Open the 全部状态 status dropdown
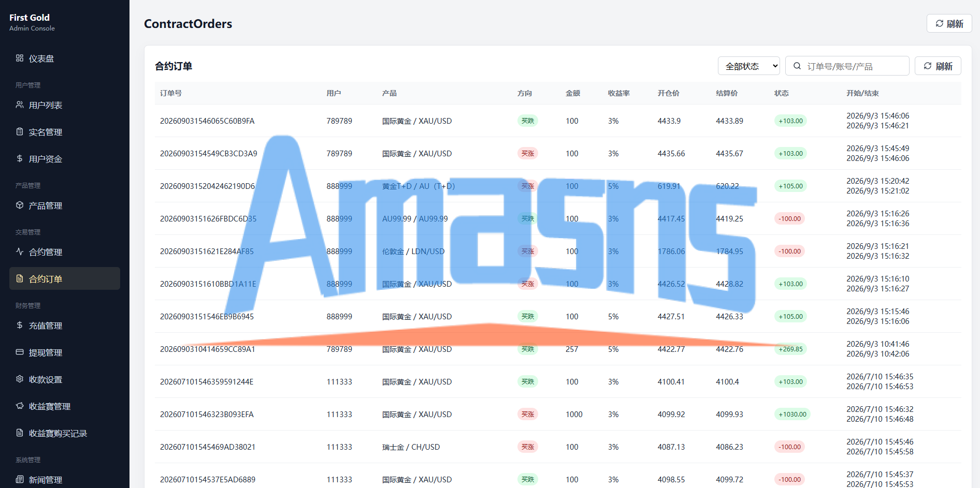Image resolution: width=980 pixels, height=488 pixels. 749,66
